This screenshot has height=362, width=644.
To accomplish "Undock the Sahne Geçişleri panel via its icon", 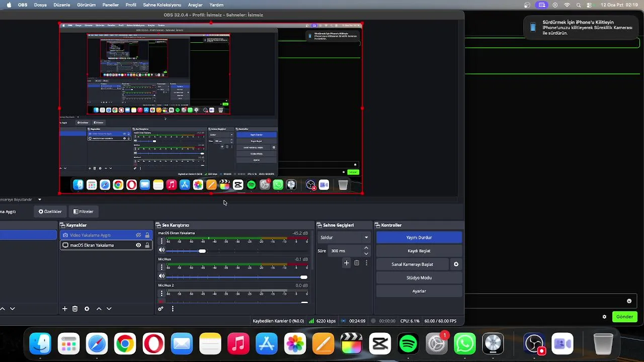I will coord(319,225).
